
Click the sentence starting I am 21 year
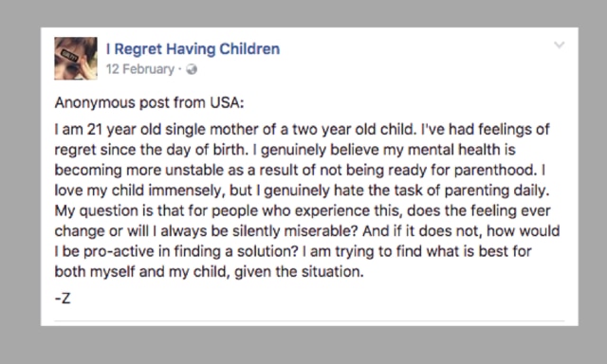pyautogui.click(x=236, y=129)
